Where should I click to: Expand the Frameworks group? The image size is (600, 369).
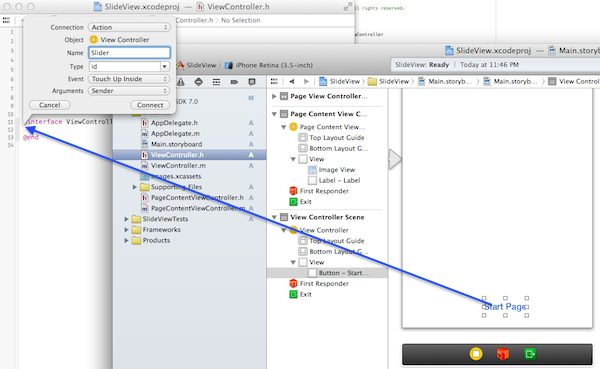click(126, 230)
